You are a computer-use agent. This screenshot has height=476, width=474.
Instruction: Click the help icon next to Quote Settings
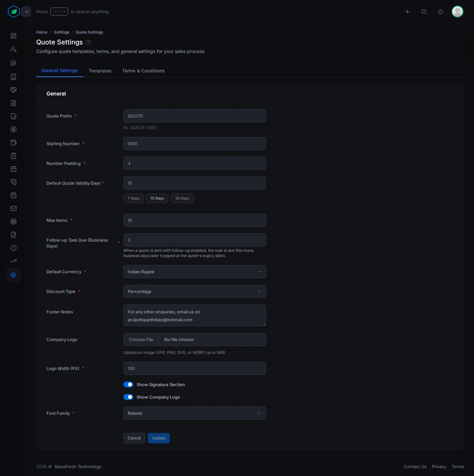[88, 42]
